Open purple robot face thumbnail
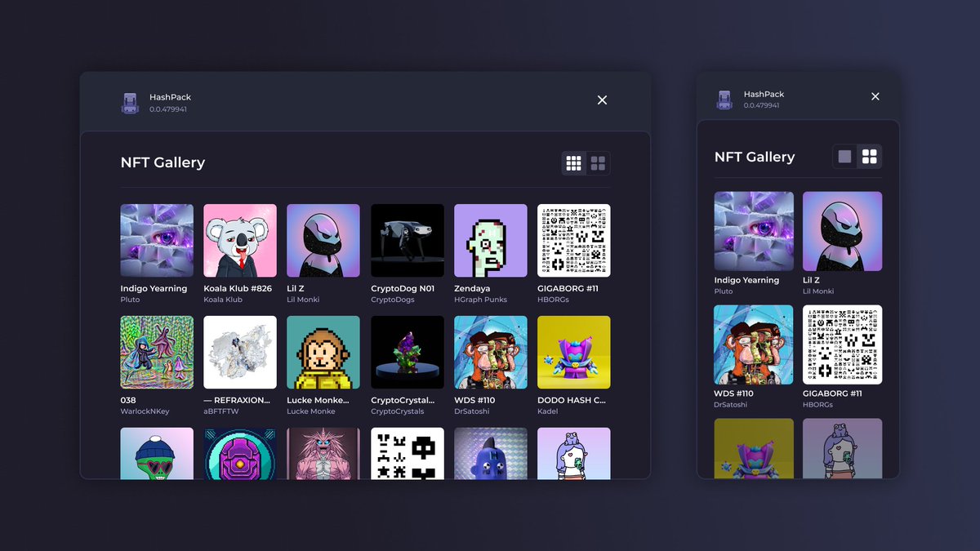 [240, 453]
